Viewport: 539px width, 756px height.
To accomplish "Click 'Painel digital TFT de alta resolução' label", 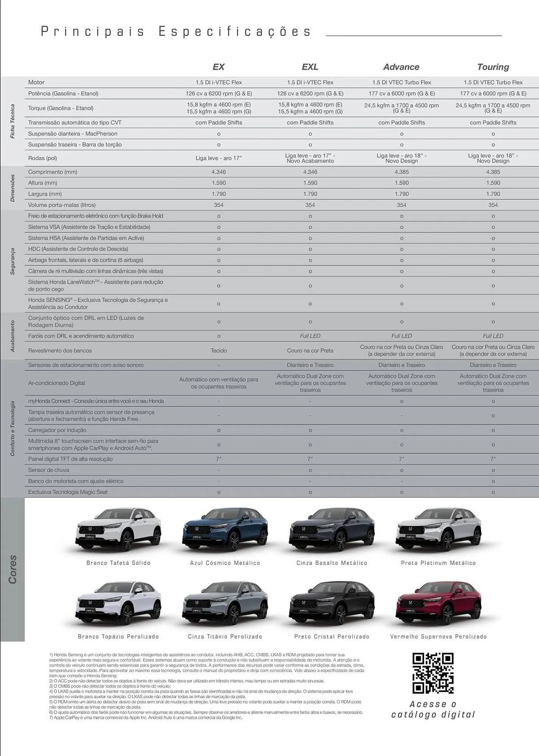I will [70, 459].
